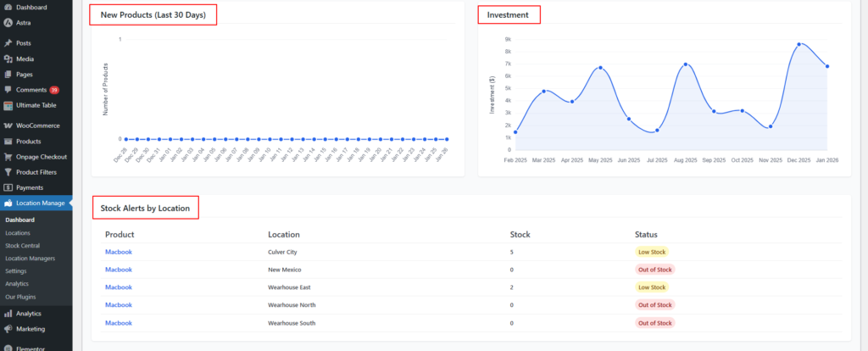Click the WooCommerce icon in sidebar
Screen dimensions: 868x351
(8, 125)
